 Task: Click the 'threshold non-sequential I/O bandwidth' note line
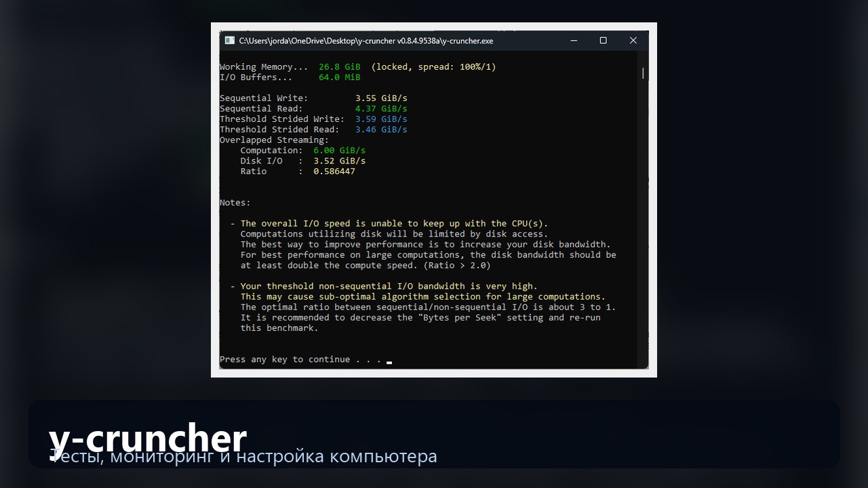point(384,286)
